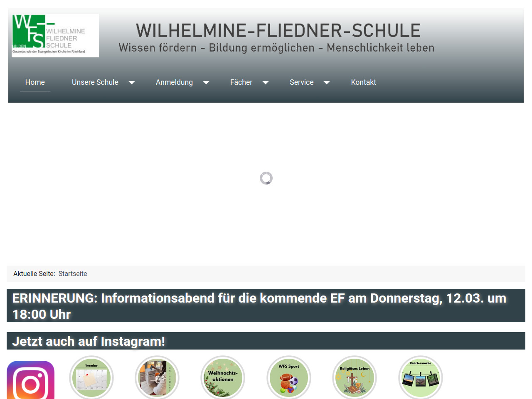Select the Fächer navigation label

point(241,82)
